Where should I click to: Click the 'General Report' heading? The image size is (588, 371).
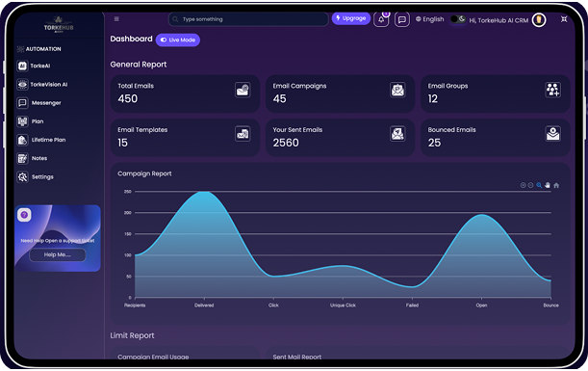point(139,65)
